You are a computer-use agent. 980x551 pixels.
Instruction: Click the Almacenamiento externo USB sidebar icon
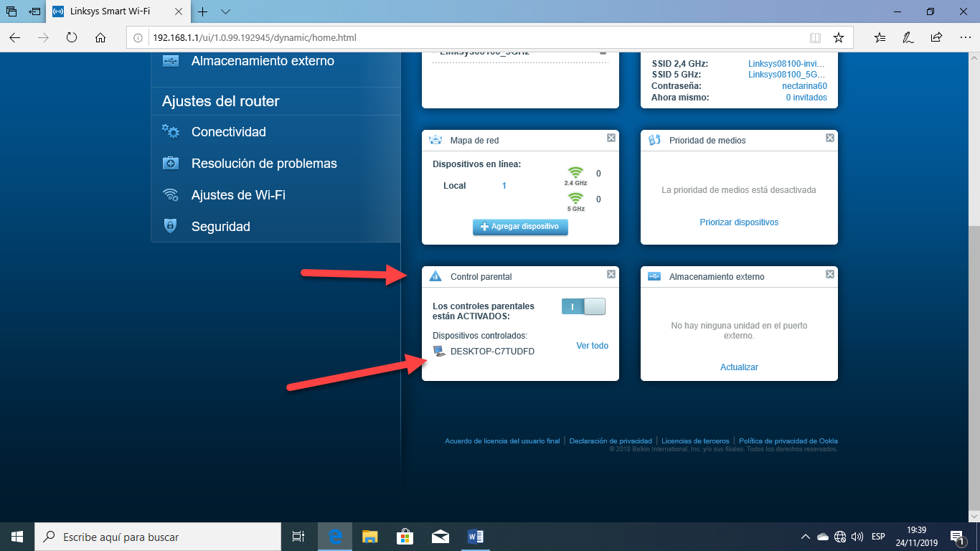[x=171, y=61]
